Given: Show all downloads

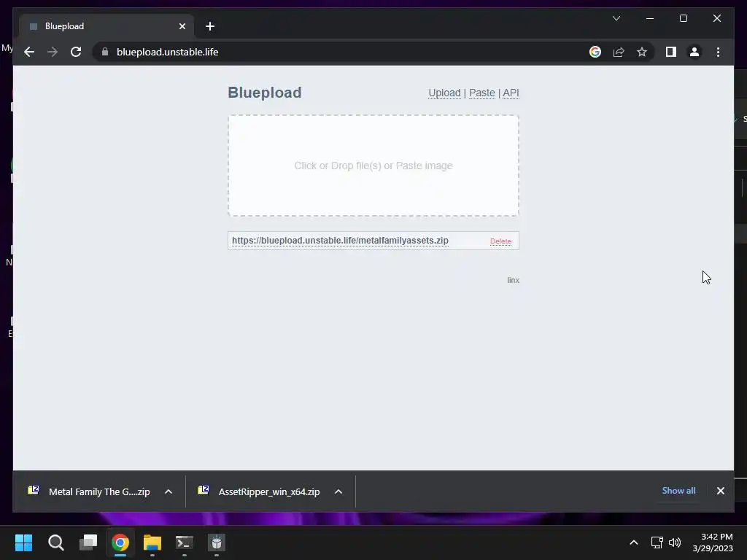Looking at the screenshot, I should (678, 491).
